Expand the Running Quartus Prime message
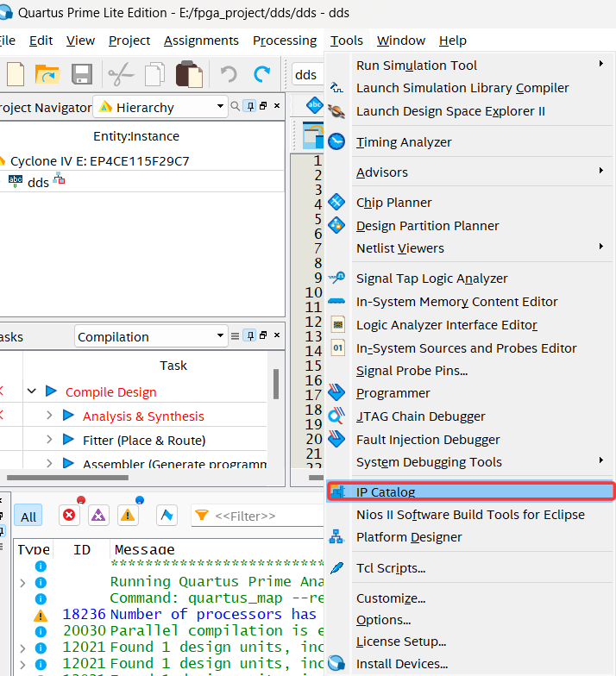The width and height of the screenshot is (616, 676). pos(22,583)
